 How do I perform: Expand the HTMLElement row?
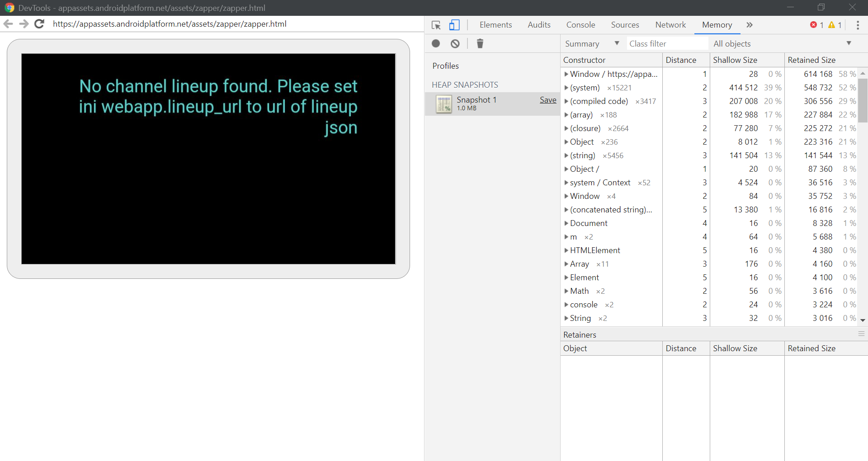click(x=566, y=250)
